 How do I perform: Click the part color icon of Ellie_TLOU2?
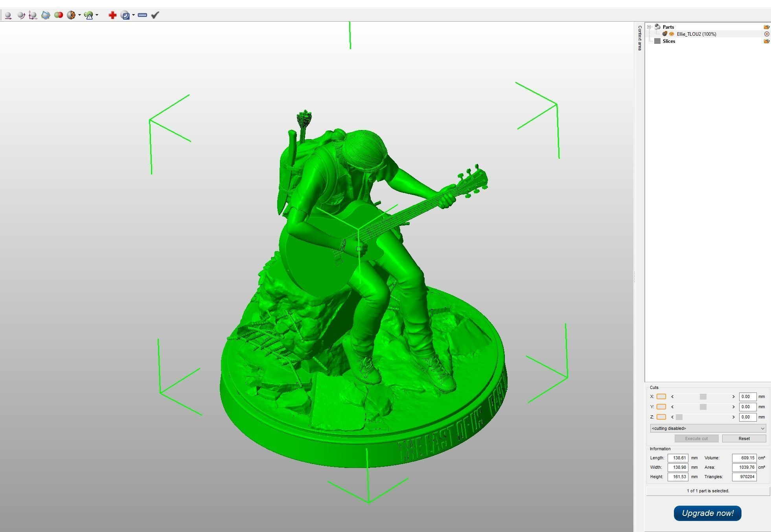[x=665, y=34]
